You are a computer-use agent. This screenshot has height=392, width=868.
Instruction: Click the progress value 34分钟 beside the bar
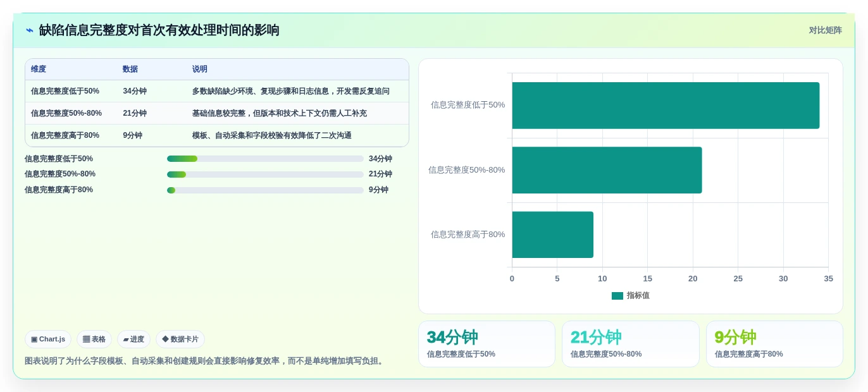380,159
